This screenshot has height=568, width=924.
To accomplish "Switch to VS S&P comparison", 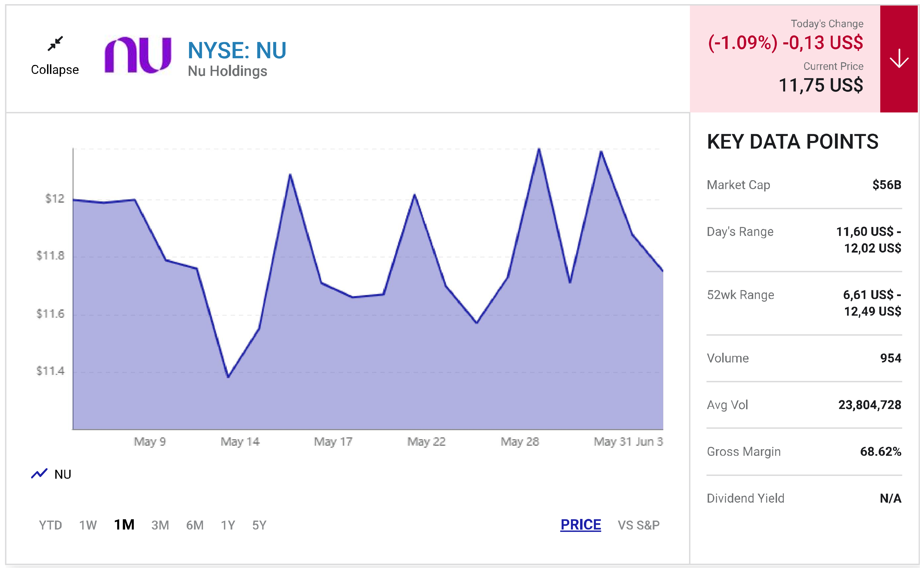I will coord(638,525).
